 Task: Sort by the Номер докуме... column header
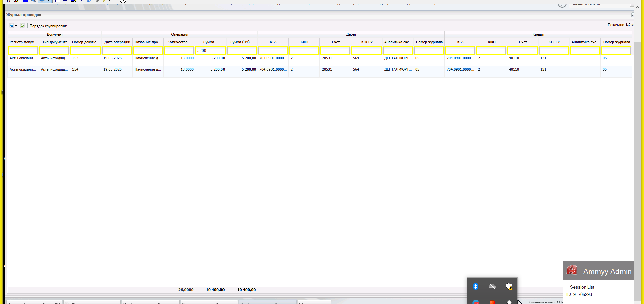point(86,42)
